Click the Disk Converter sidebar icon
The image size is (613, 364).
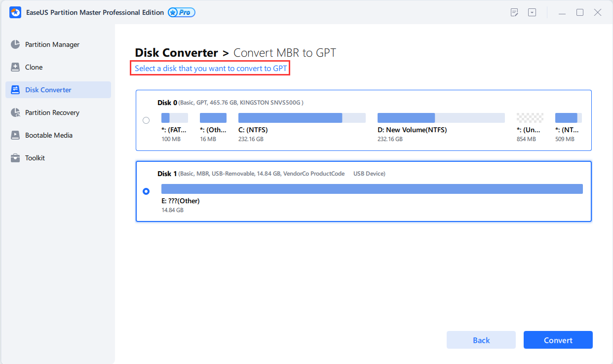16,90
